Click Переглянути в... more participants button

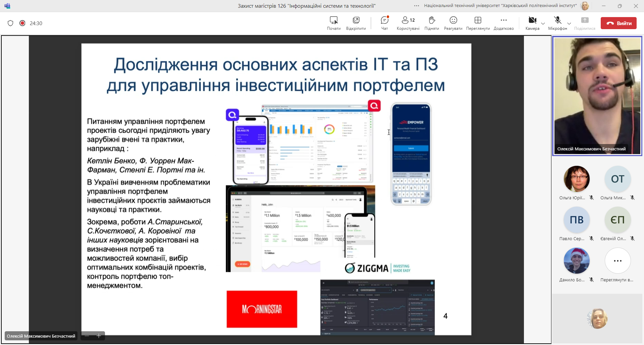[618, 261]
